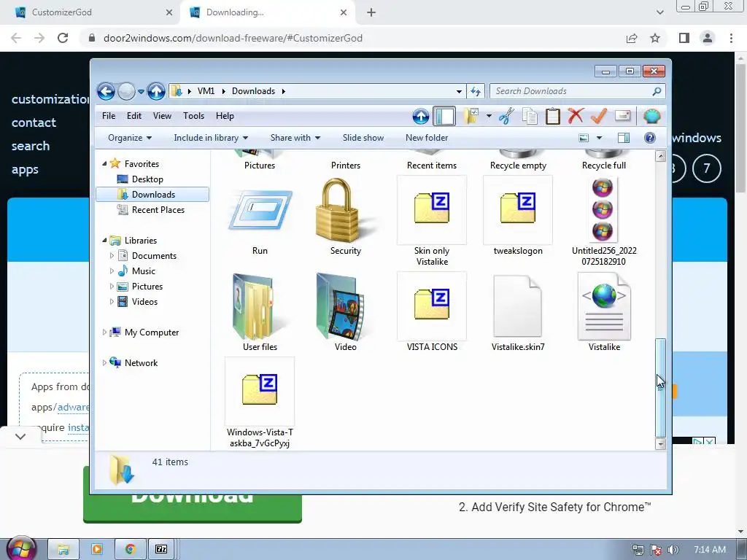Click the Explorer Back navigation arrow
Viewport: 747px width, 560px height.
point(107,91)
